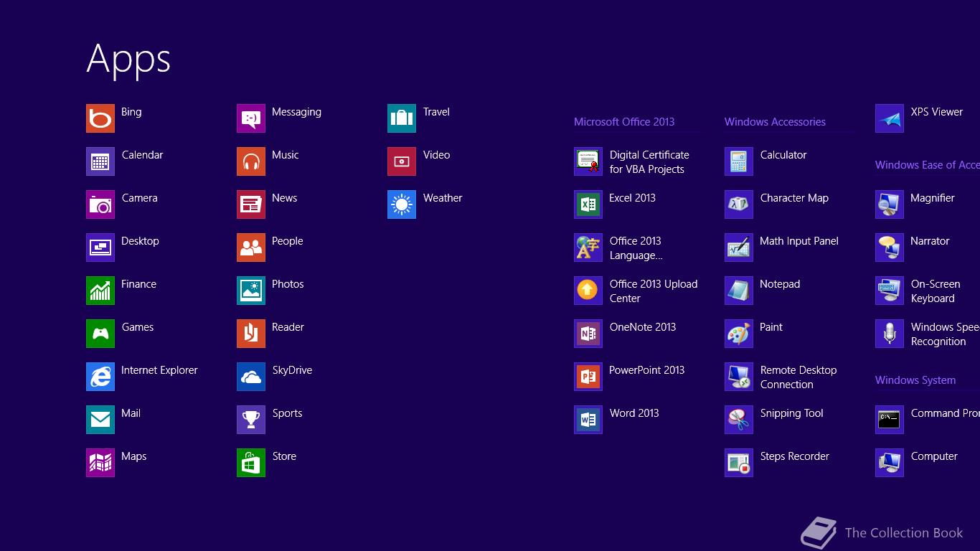Open the Messaging app icon

251,118
